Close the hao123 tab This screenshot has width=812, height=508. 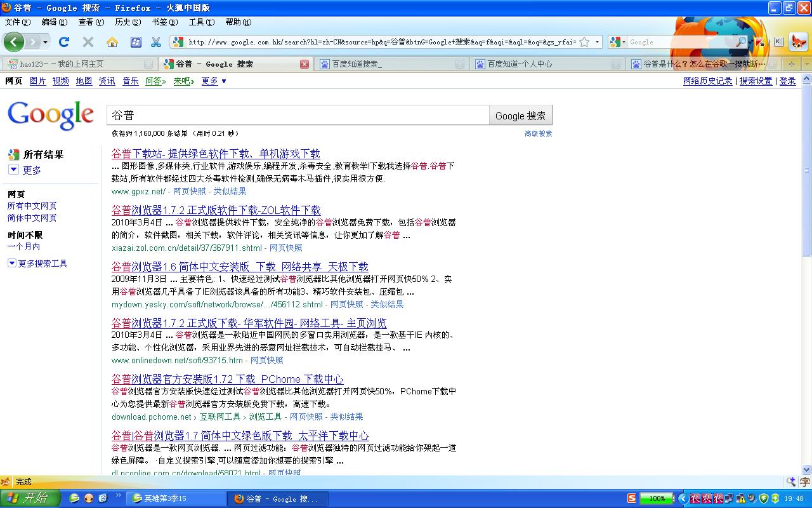pos(148,64)
